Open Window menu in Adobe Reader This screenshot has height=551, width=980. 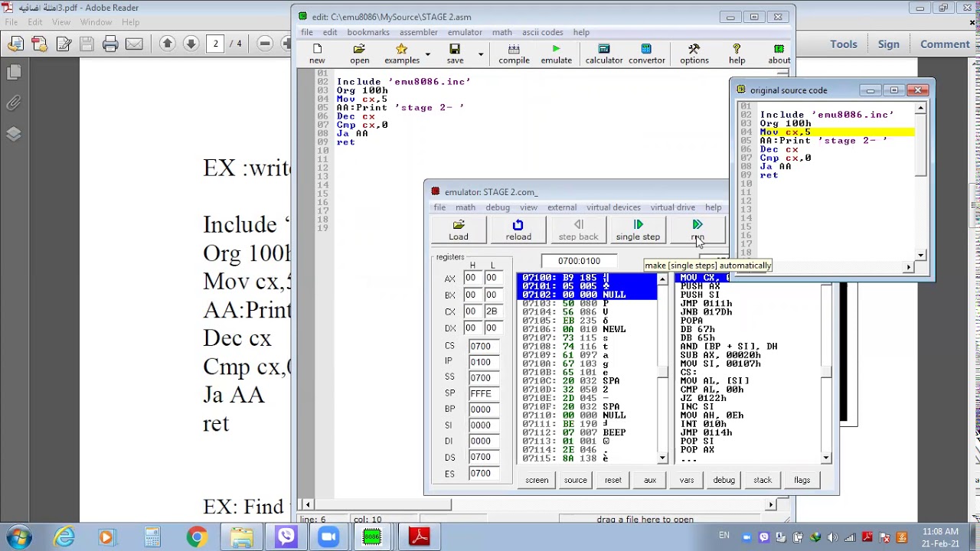(96, 22)
